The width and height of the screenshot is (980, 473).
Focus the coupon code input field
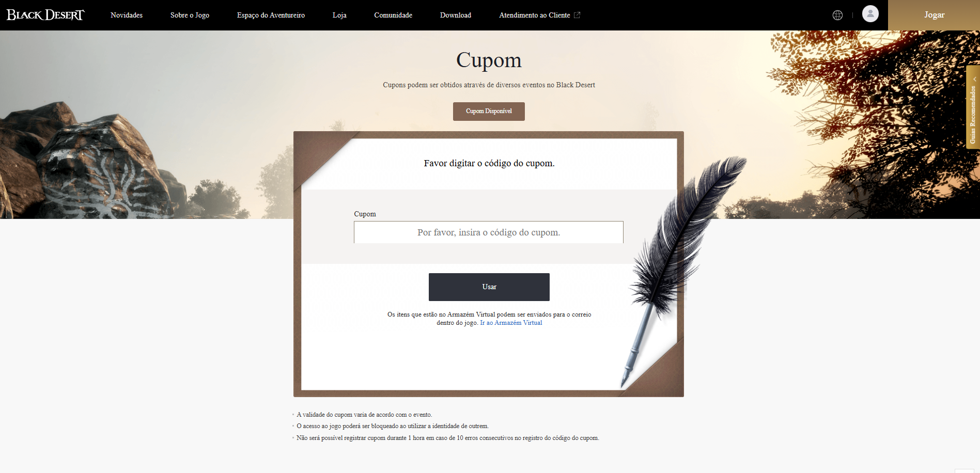point(488,232)
